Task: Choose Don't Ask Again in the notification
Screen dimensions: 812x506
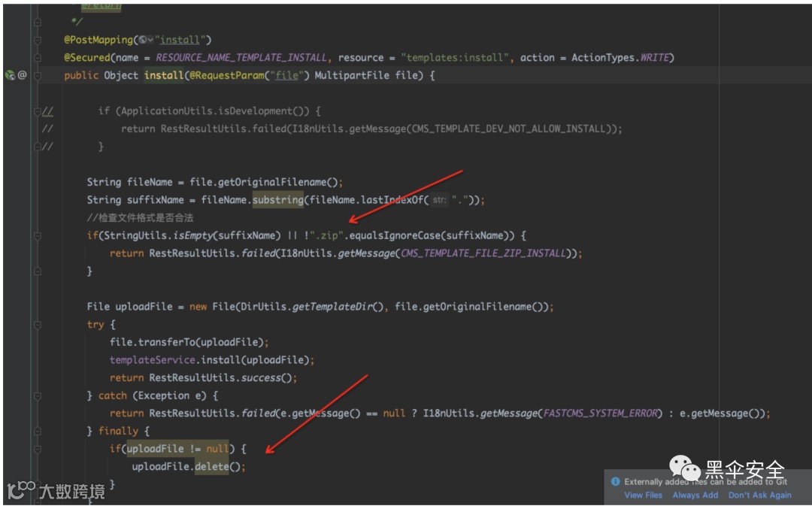Action: coord(759,495)
